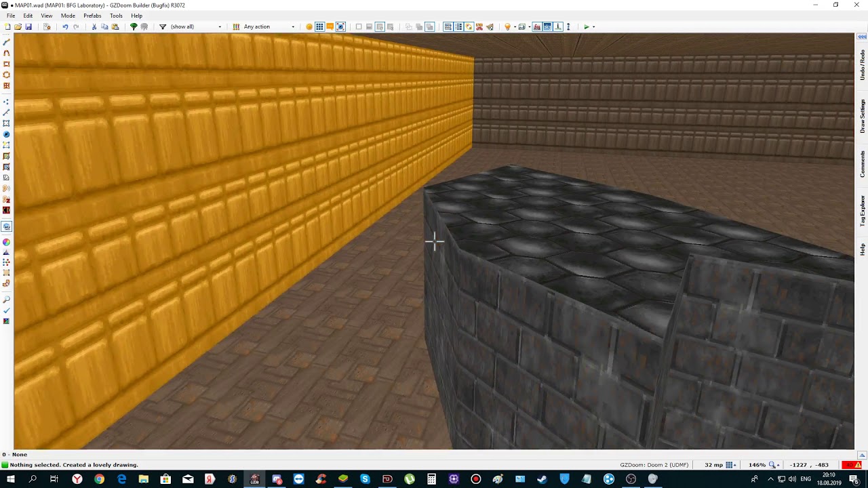Open the Undo / Redo side panel tab

point(863,64)
